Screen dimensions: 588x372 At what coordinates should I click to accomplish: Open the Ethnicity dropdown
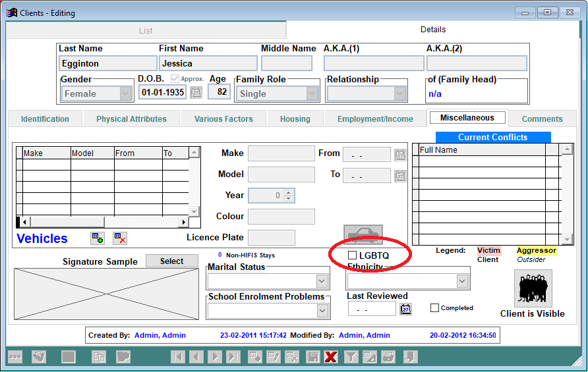point(462,281)
